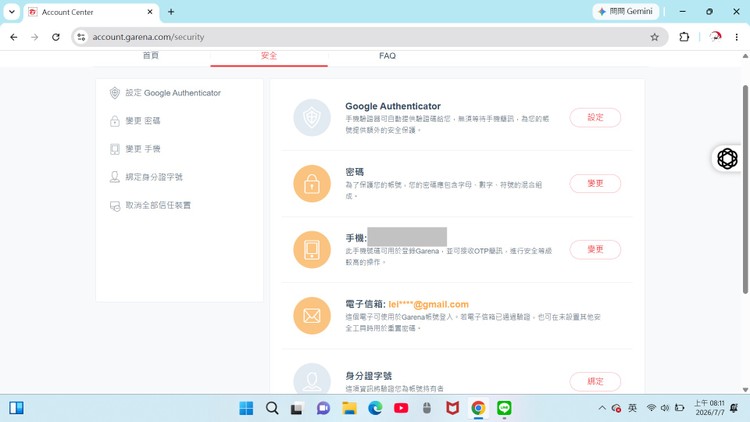Select the Account Center browser tab
Viewport: 750px width, 422px height.
click(91, 12)
